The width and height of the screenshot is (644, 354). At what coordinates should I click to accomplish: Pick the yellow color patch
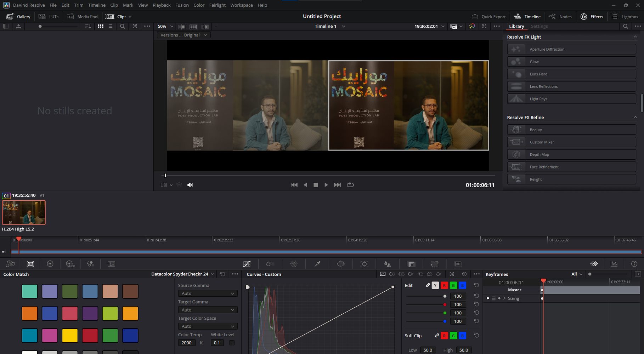point(70,335)
